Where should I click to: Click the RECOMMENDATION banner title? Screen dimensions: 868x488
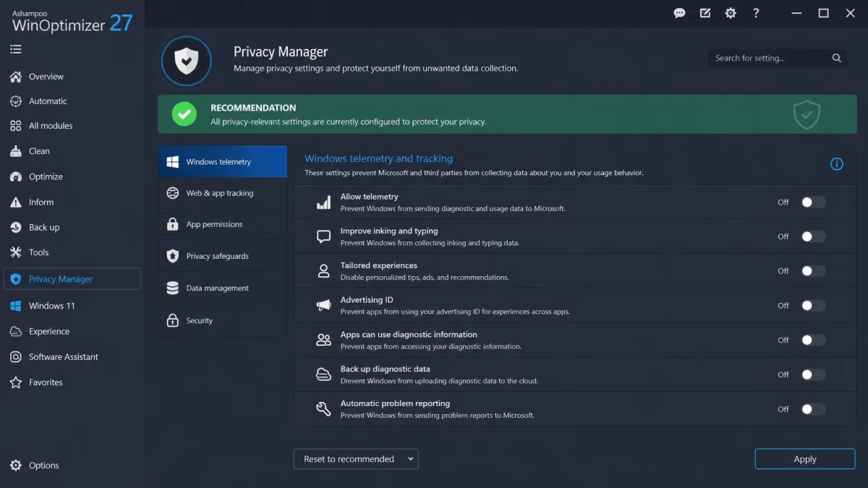[253, 108]
